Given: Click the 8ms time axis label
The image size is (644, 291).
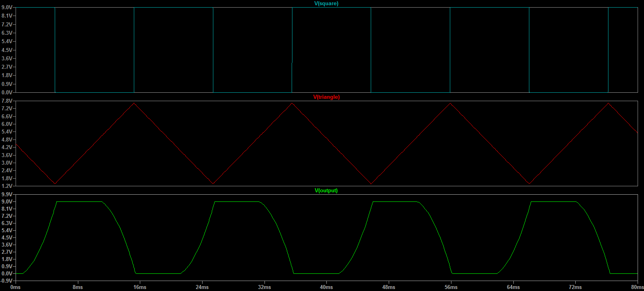Looking at the screenshot, I should click(78, 287).
